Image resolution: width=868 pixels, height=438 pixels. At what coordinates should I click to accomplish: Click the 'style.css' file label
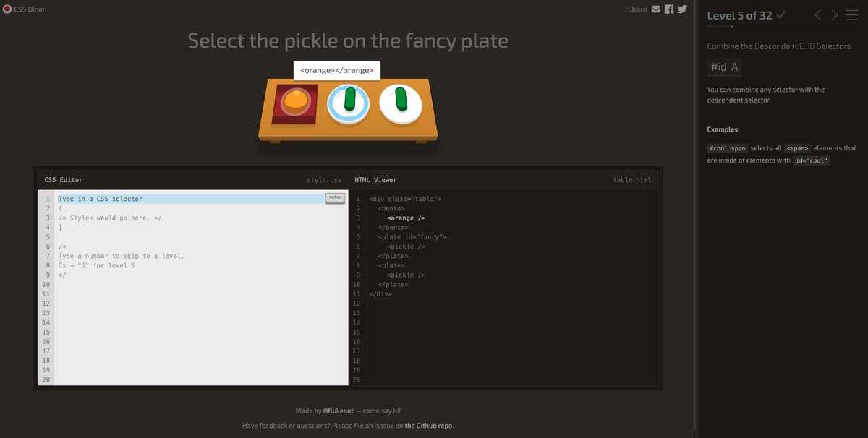(324, 179)
